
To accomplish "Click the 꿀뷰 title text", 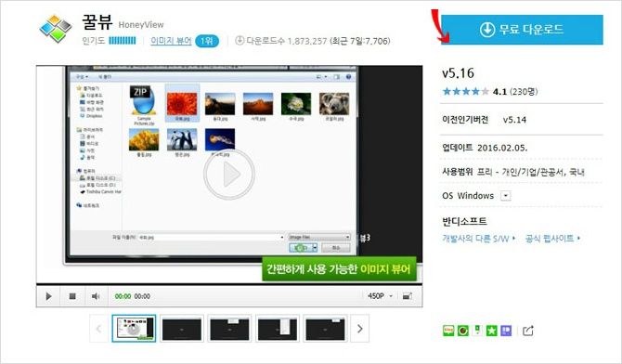I will 97,22.
